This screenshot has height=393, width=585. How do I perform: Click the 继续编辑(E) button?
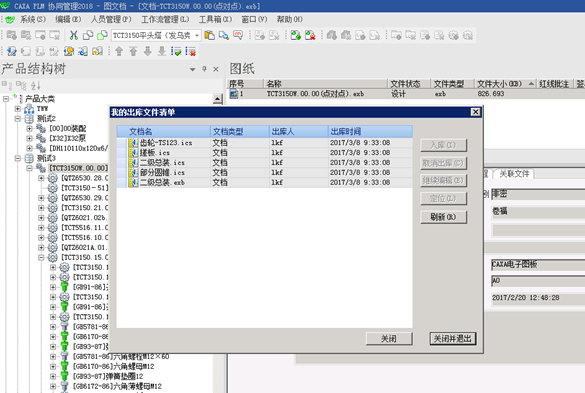443,180
